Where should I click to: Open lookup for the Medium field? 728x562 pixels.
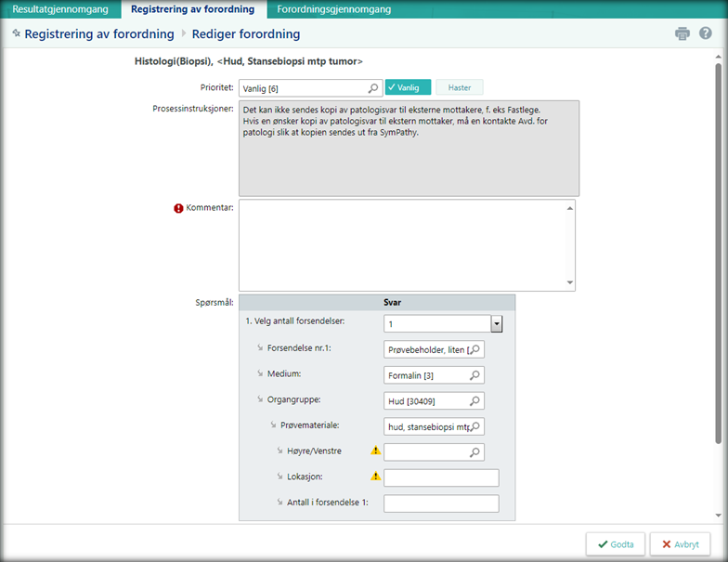point(474,375)
